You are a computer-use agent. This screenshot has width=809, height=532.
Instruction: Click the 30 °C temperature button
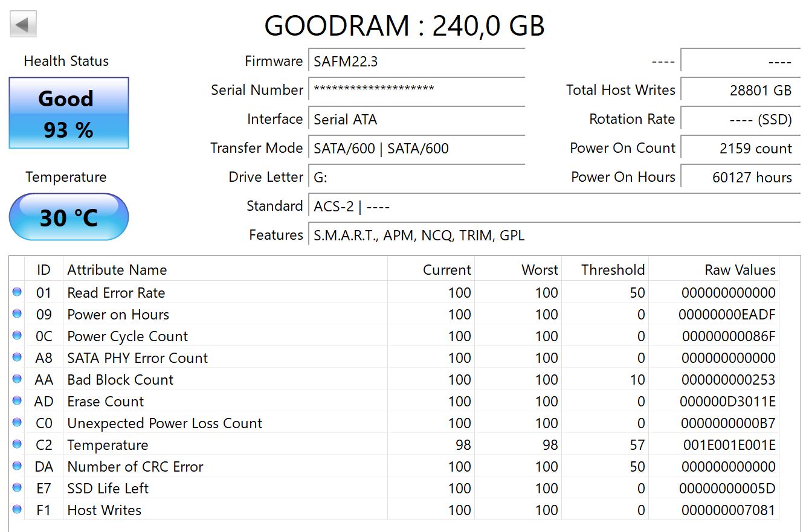(x=69, y=217)
